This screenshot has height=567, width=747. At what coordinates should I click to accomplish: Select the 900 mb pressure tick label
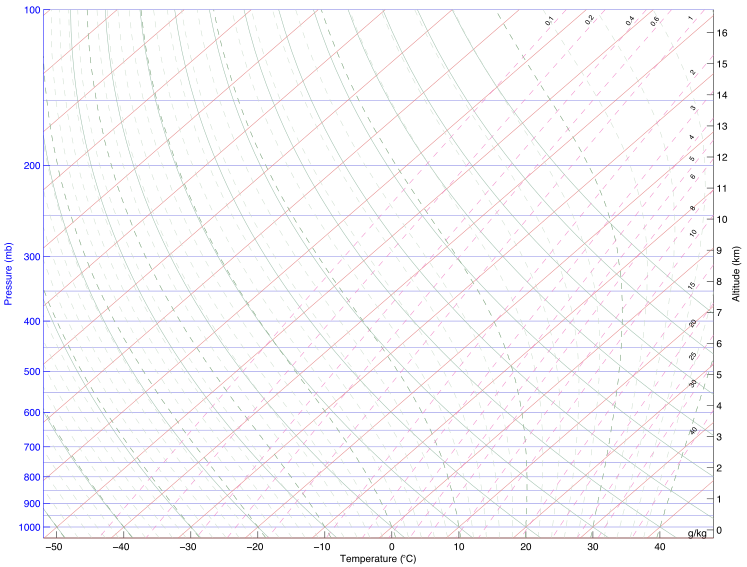[x=32, y=504]
